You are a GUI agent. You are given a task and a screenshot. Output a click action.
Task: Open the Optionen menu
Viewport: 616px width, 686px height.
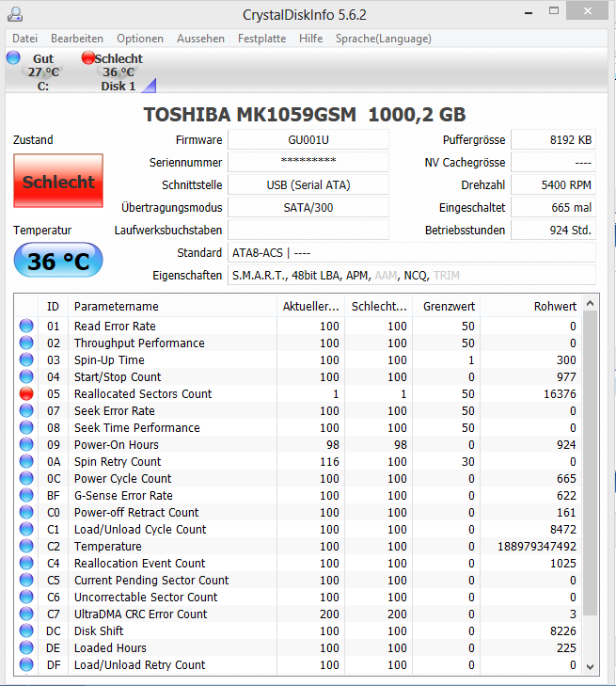140,39
